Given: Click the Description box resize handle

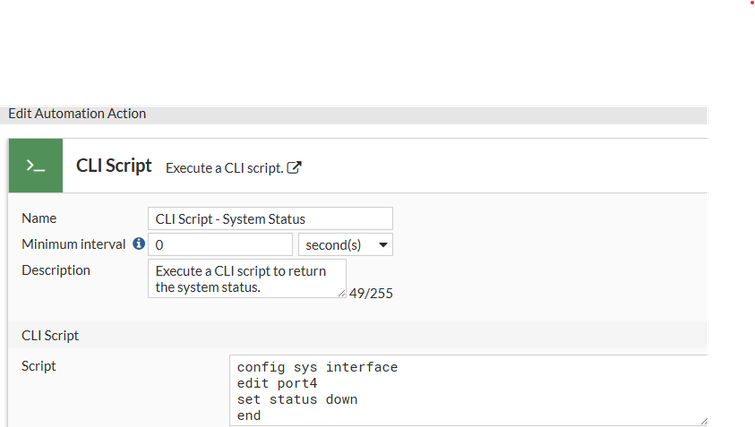Looking at the screenshot, I should [342, 293].
